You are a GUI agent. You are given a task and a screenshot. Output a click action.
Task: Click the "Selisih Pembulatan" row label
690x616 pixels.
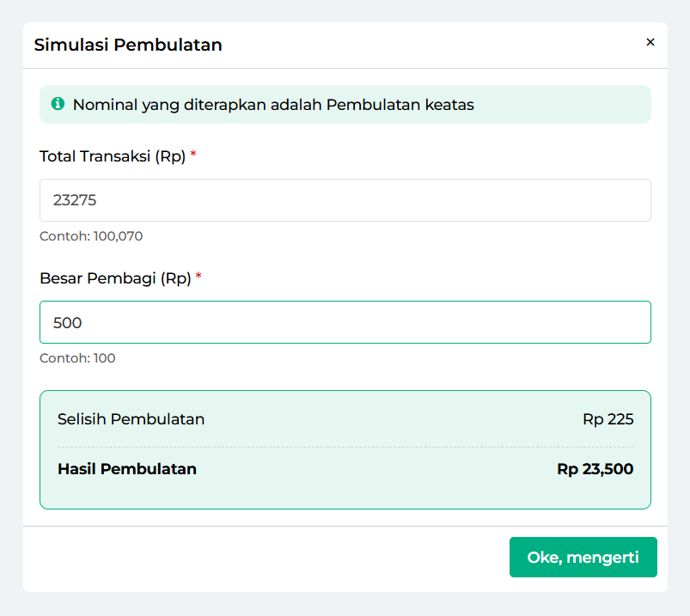coord(131,419)
